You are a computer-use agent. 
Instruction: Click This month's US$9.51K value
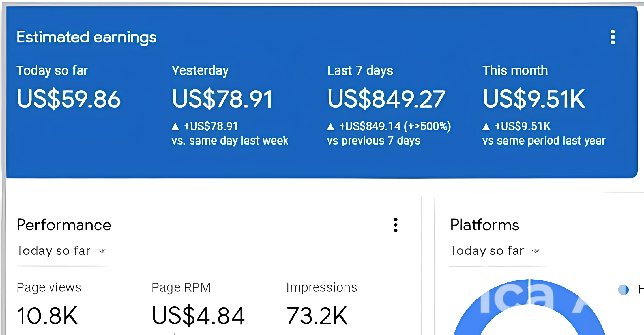[x=534, y=99]
